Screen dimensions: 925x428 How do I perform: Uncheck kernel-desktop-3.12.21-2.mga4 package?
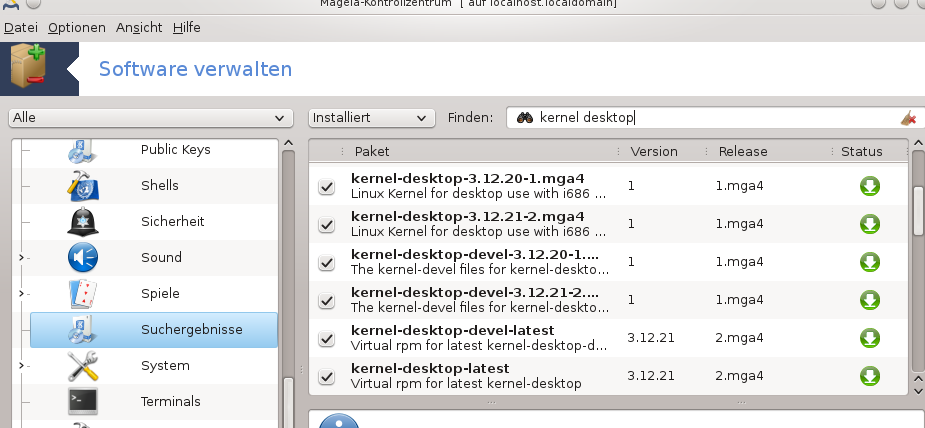click(326, 225)
